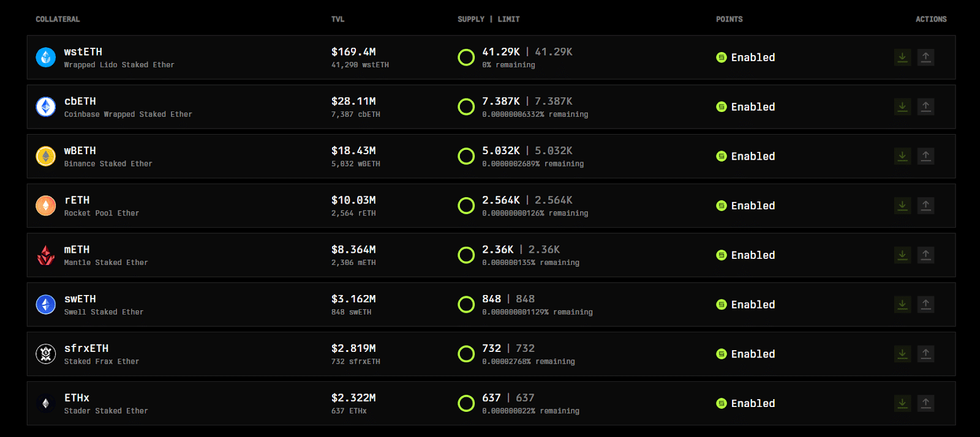Sort by the TVL column header

click(337, 20)
